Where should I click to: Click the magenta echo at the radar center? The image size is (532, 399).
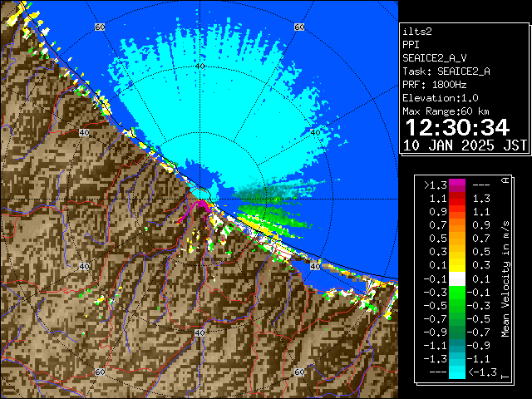202,205
